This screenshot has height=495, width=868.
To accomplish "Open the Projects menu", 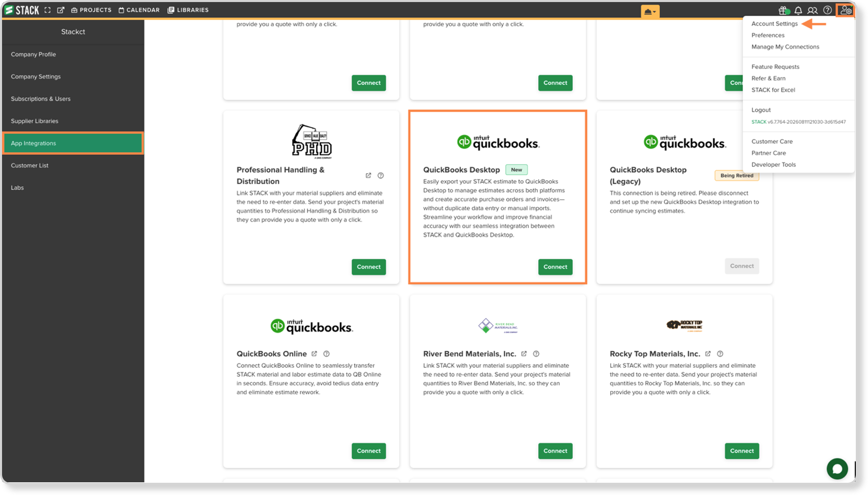I will pos(91,10).
